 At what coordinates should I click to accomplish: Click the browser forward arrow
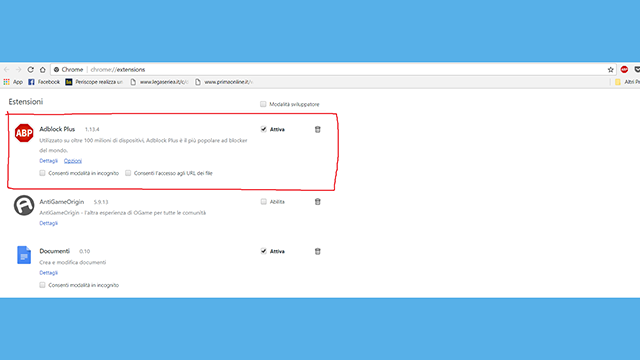(18, 69)
